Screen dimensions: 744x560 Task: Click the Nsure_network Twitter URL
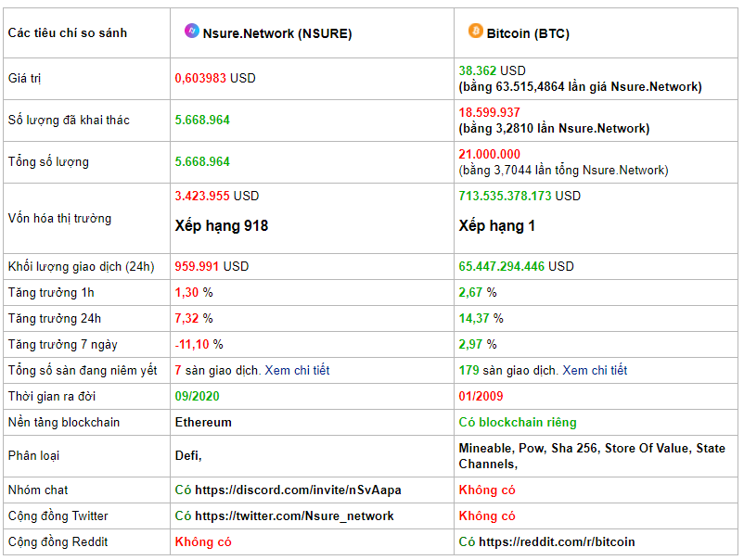point(294,515)
